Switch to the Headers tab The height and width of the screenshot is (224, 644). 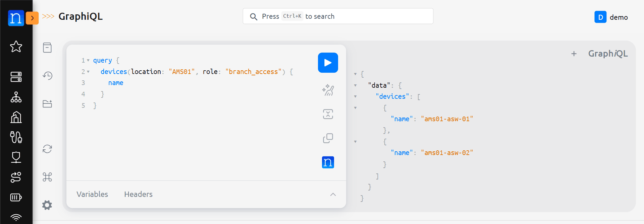click(x=138, y=195)
